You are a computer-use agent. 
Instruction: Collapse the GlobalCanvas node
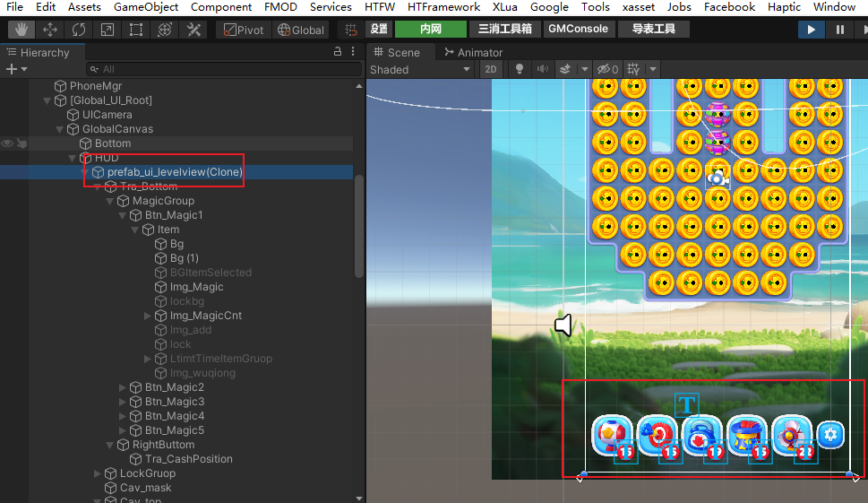click(60, 129)
